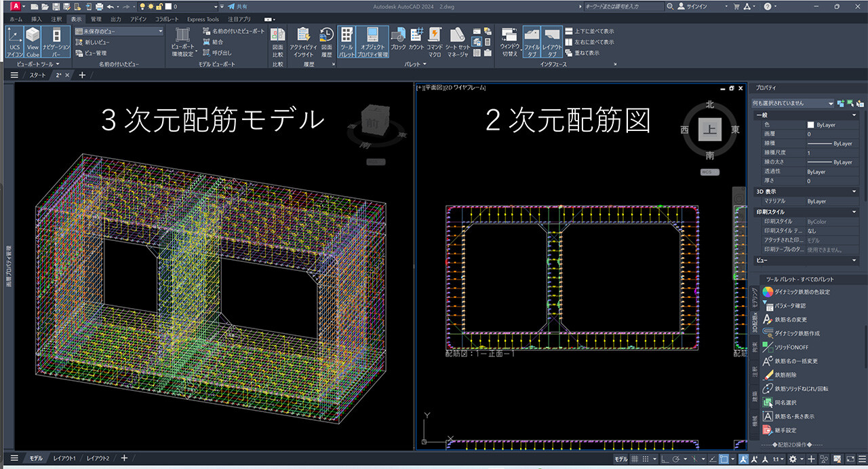This screenshot has height=469, width=868.
Task: Click the keyword search input field
Action: click(x=623, y=6)
